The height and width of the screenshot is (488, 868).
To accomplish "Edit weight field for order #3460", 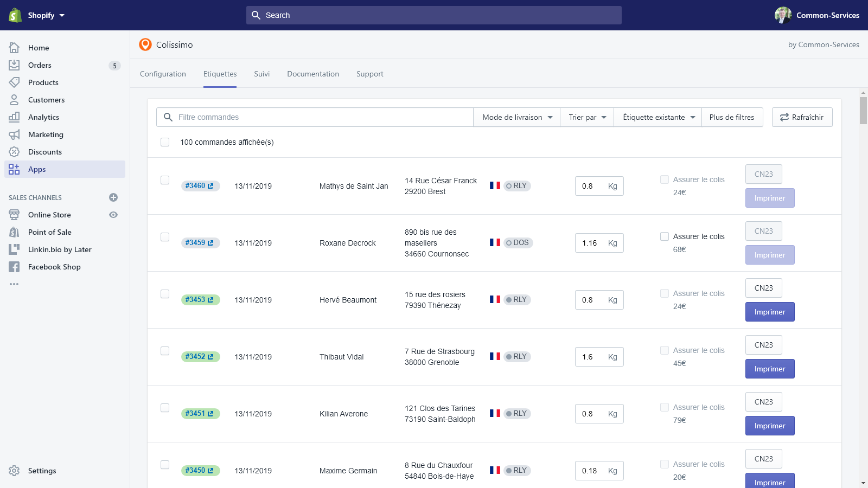I will tap(599, 186).
